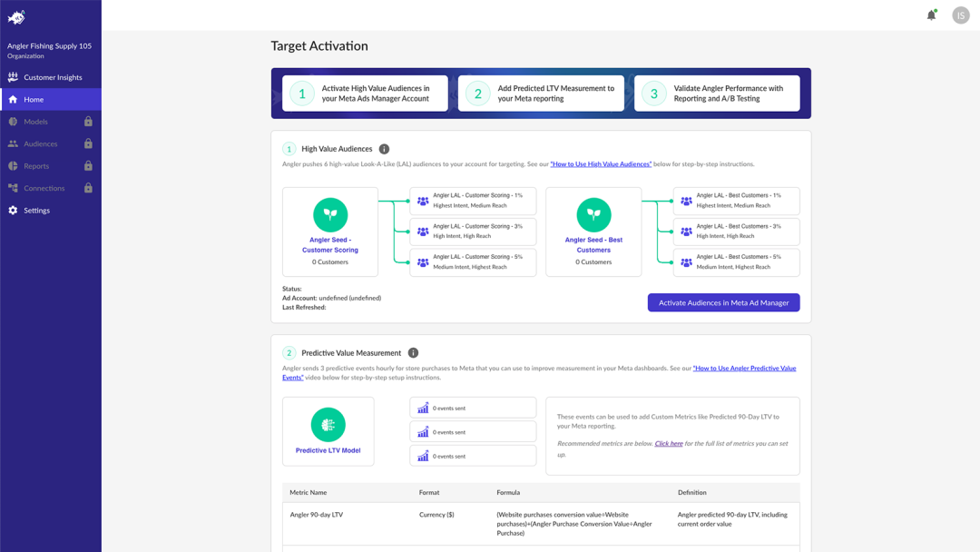
Task: Click the fish logo in the top sidebar
Action: pyautogui.click(x=16, y=15)
